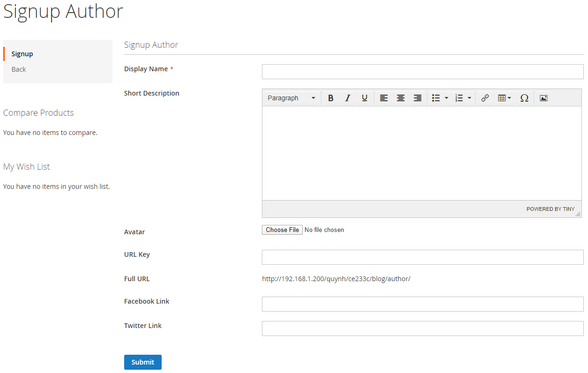
Task: Insert a numbered list
Action: pyautogui.click(x=459, y=98)
